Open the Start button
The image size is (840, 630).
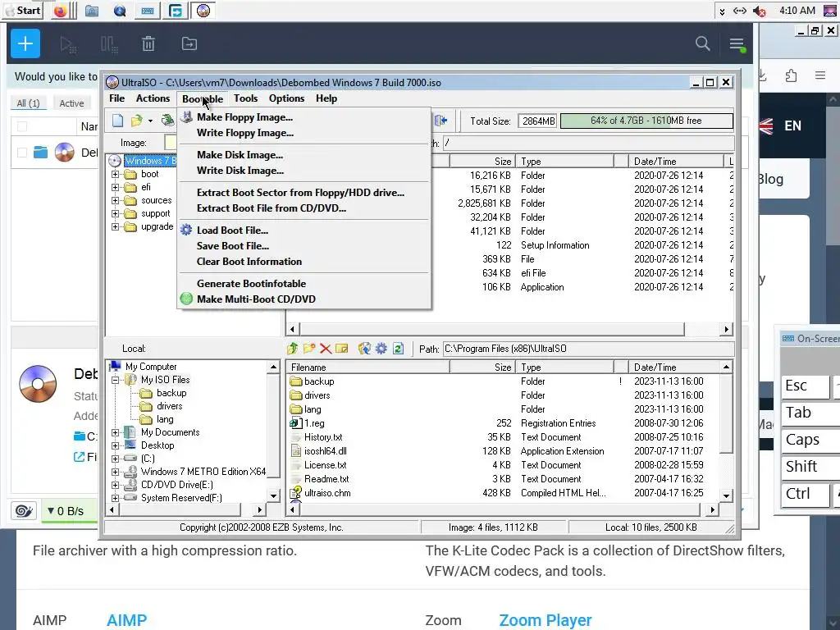[x=23, y=10]
